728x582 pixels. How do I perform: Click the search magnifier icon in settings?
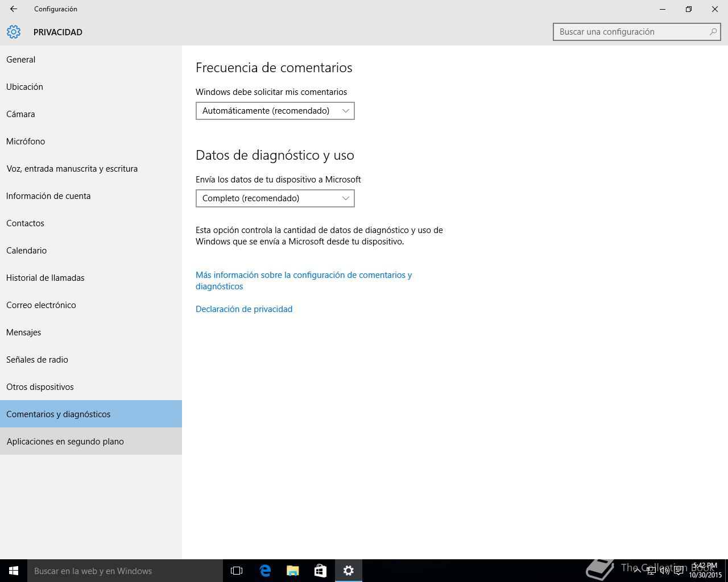coord(713,32)
